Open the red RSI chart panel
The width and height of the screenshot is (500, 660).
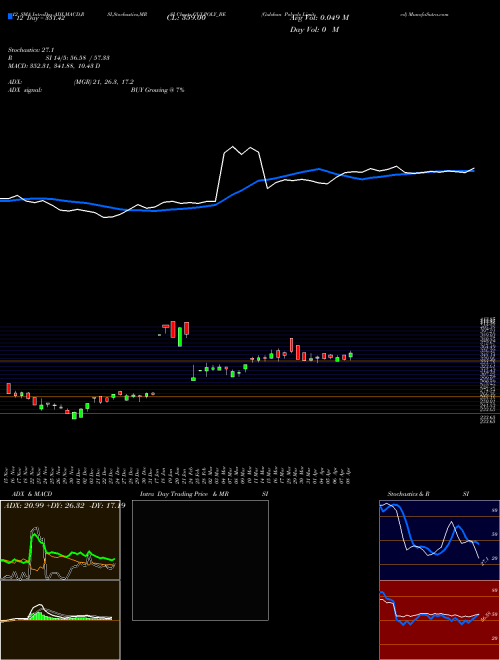(439, 620)
